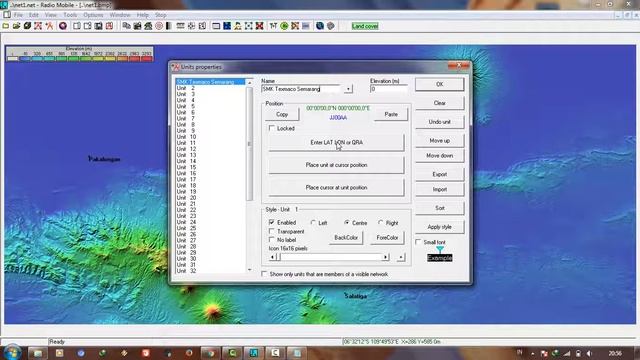Click the green circle toolbar icon
Screen dimensions: 640x360
pyautogui.click(x=284, y=26)
